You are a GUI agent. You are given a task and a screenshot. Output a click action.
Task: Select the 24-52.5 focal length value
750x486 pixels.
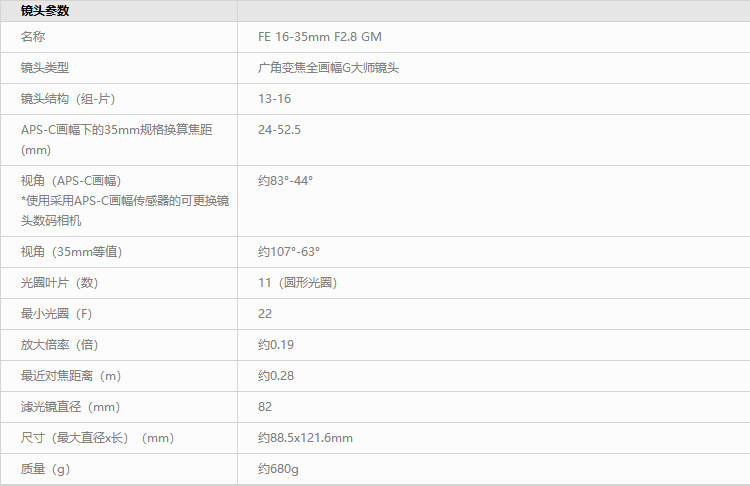(279, 130)
